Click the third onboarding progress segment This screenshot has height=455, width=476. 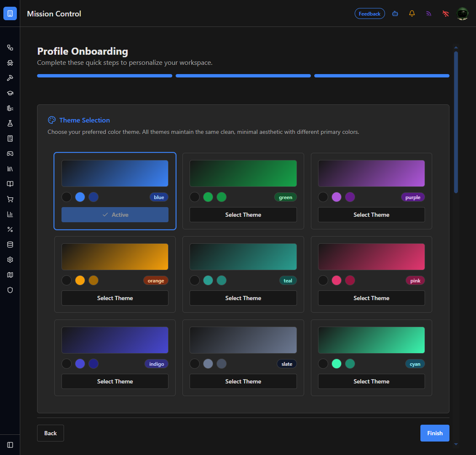pos(382,76)
